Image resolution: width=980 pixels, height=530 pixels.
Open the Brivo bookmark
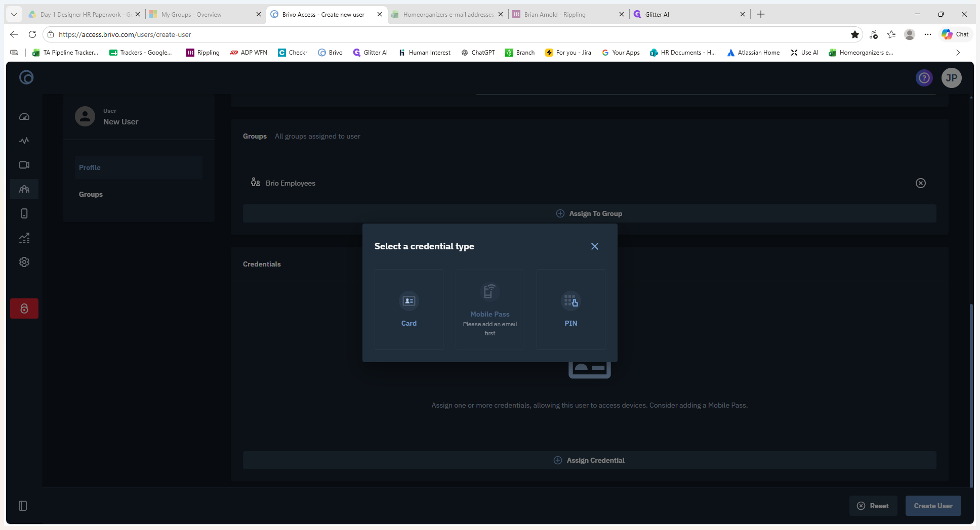[330, 53]
